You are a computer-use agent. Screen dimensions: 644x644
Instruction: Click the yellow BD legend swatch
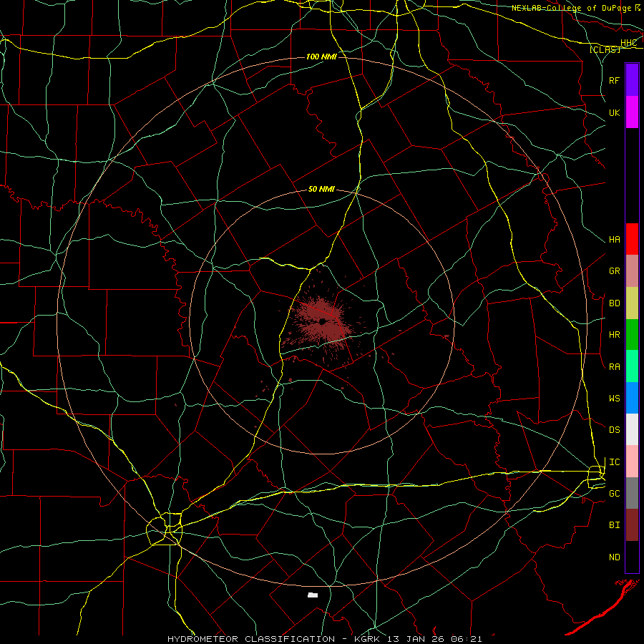tap(632, 303)
